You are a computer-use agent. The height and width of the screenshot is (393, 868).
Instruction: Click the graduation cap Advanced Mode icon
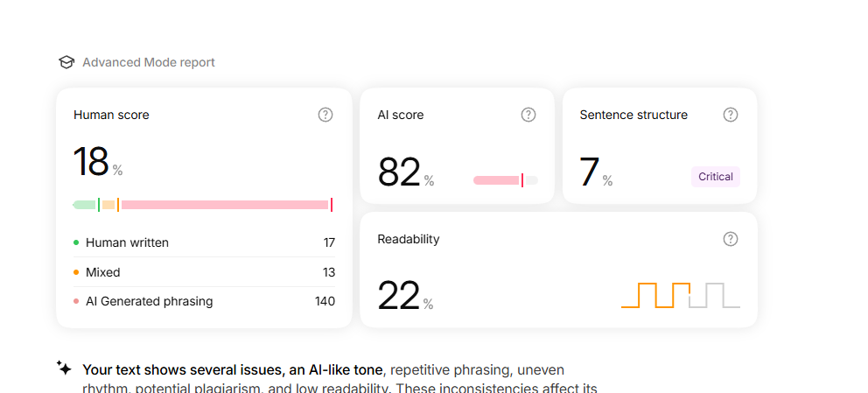[66, 62]
